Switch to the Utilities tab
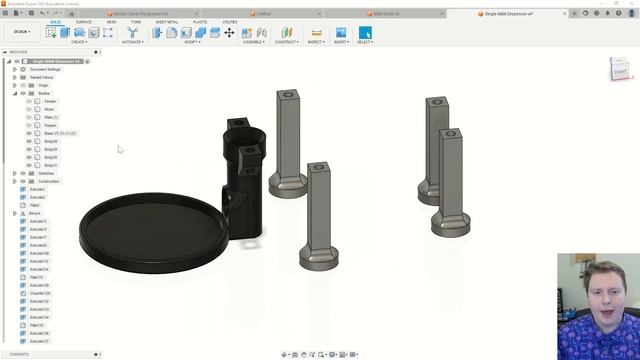The height and width of the screenshot is (360, 640). coord(230,22)
